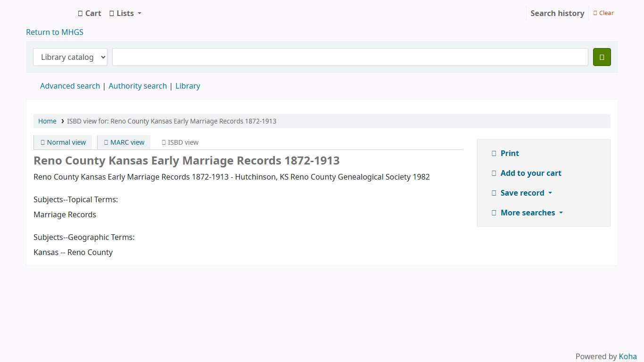Click the Home breadcrumb link
Screen dimensions: 644x362
47,121
